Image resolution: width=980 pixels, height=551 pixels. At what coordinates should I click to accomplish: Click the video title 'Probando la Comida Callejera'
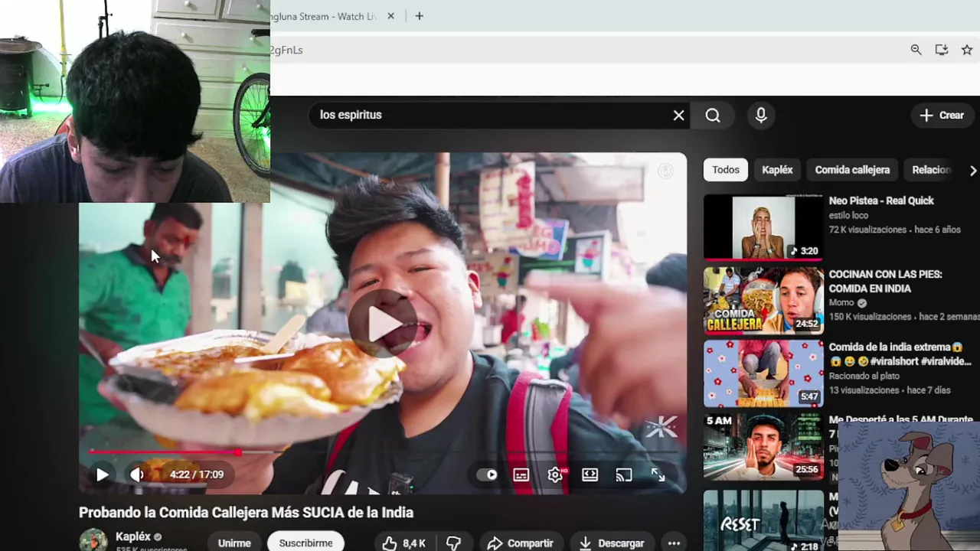(246, 513)
